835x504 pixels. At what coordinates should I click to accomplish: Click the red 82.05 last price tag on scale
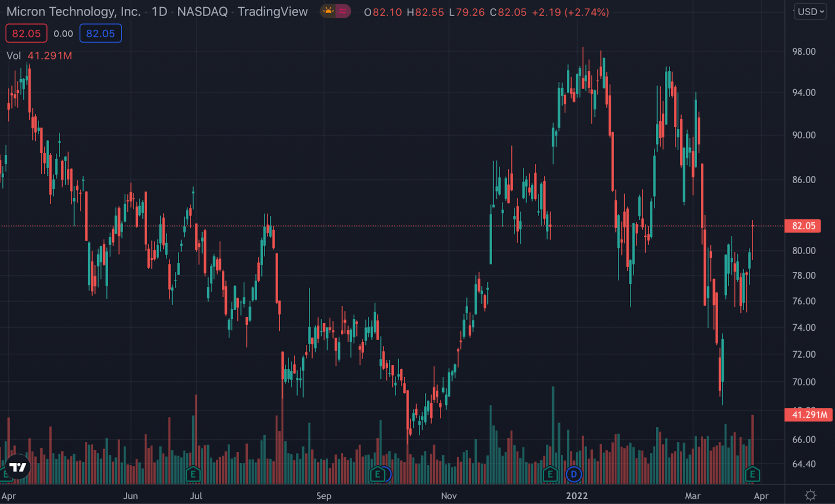tap(803, 226)
